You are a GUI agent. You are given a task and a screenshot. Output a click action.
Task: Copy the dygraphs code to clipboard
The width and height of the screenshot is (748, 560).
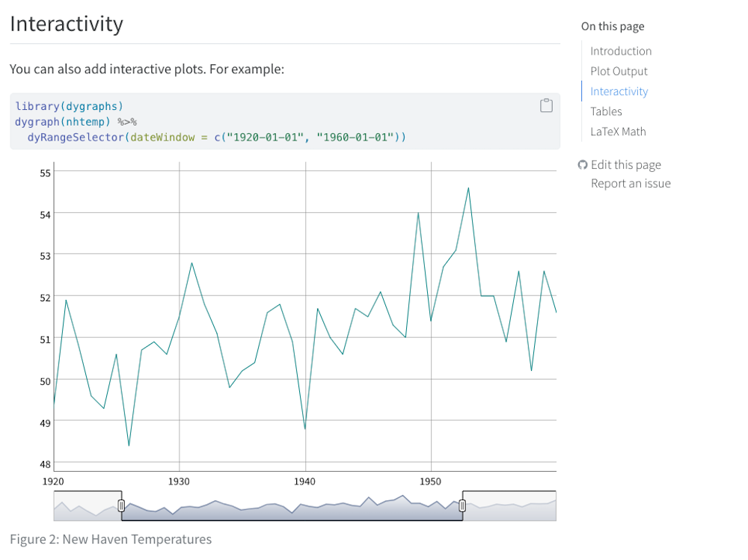coord(546,105)
